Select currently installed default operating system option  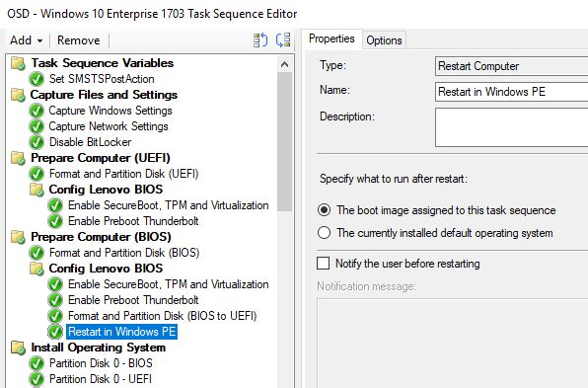pos(435,233)
